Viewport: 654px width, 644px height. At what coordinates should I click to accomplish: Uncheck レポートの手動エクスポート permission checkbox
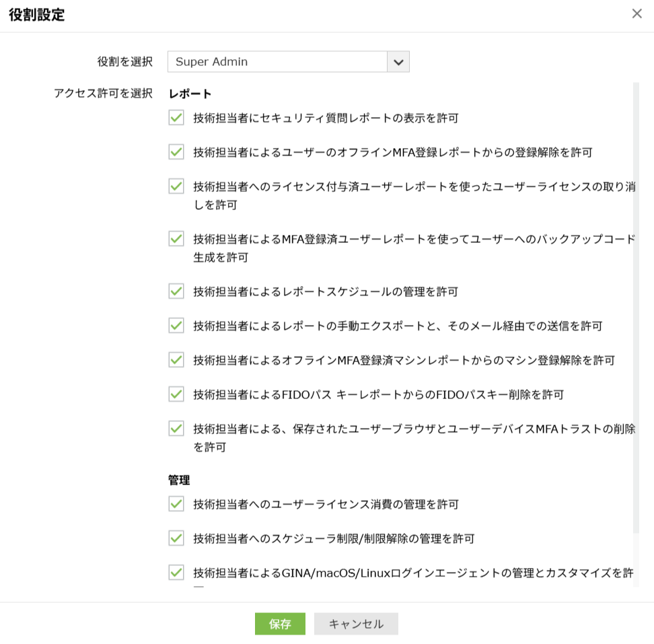pos(176,326)
